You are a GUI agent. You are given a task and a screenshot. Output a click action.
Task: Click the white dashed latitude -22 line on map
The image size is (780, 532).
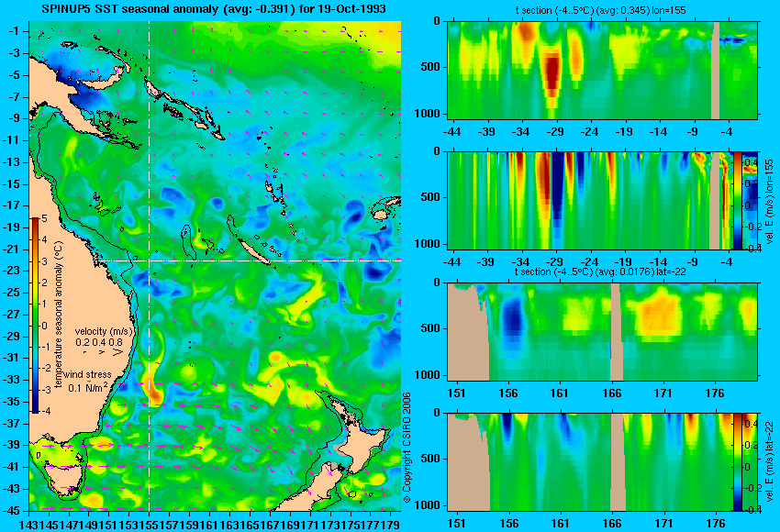click(x=249, y=260)
